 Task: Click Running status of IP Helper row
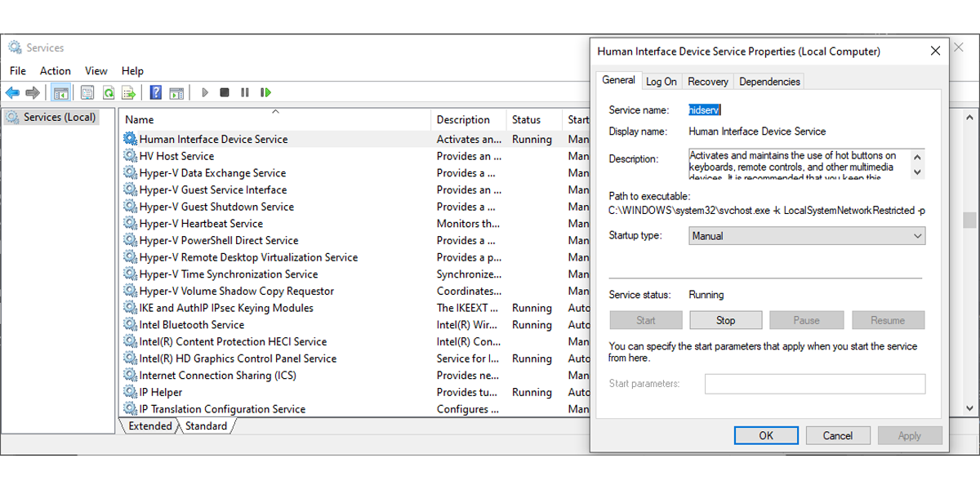532,392
